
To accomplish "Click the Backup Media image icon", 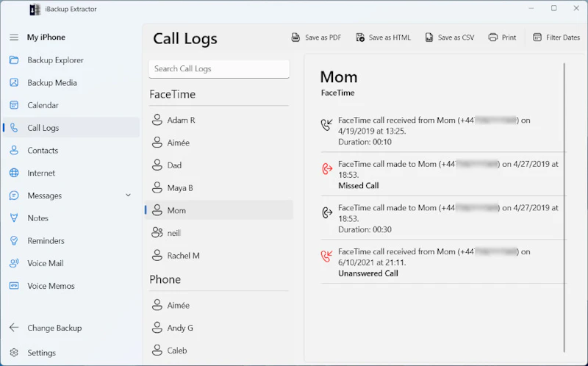I will coord(14,82).
